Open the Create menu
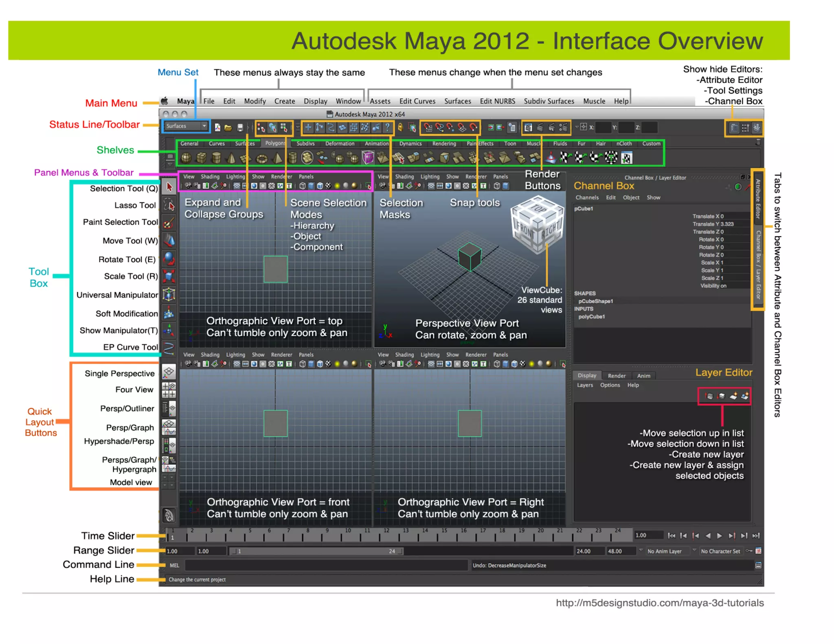The image size is (834, 644). click(285, 101)
